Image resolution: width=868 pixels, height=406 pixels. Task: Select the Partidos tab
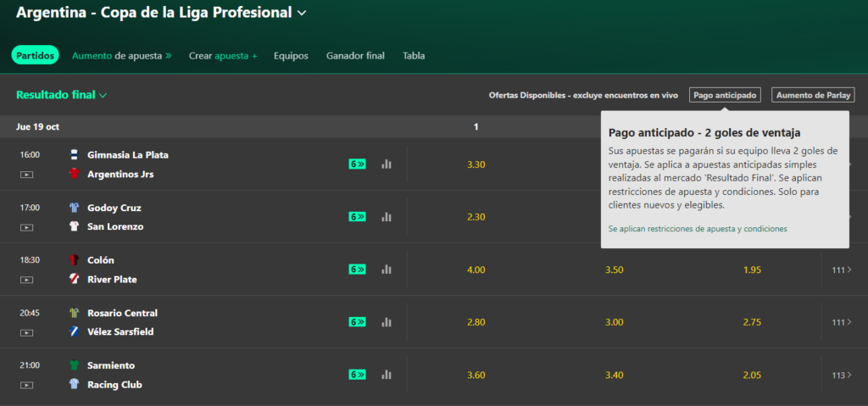click(35, 55)
